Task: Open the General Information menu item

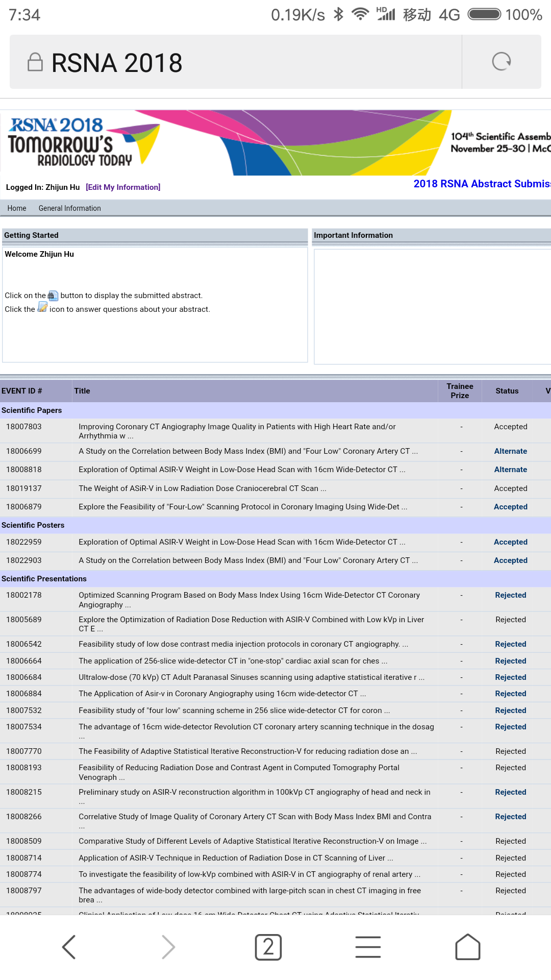Action: (70, 208)
